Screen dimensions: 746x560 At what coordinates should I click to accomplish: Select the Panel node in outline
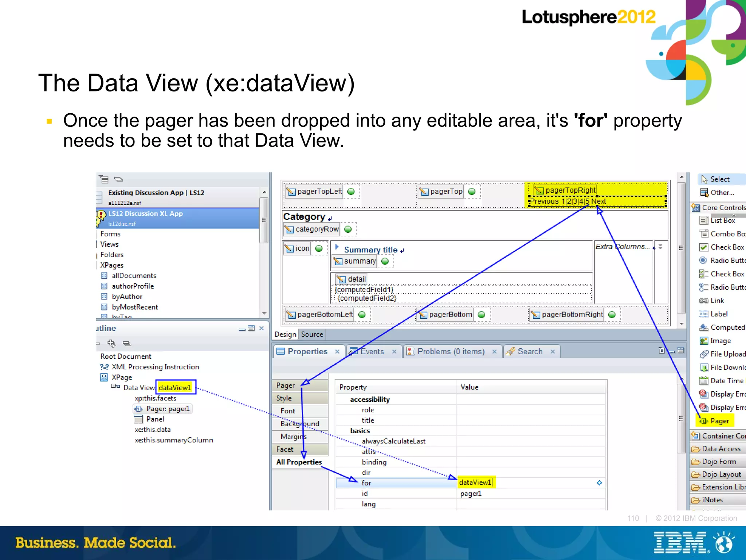click(149, 419)
